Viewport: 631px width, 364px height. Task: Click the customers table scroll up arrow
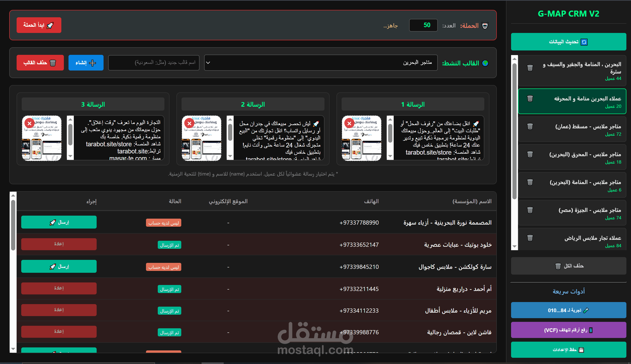13,195
